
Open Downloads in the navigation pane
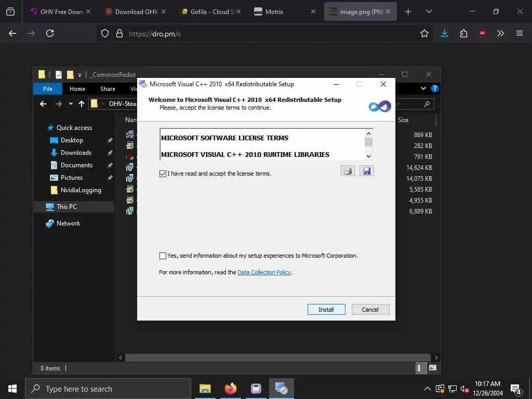[76, 153]
